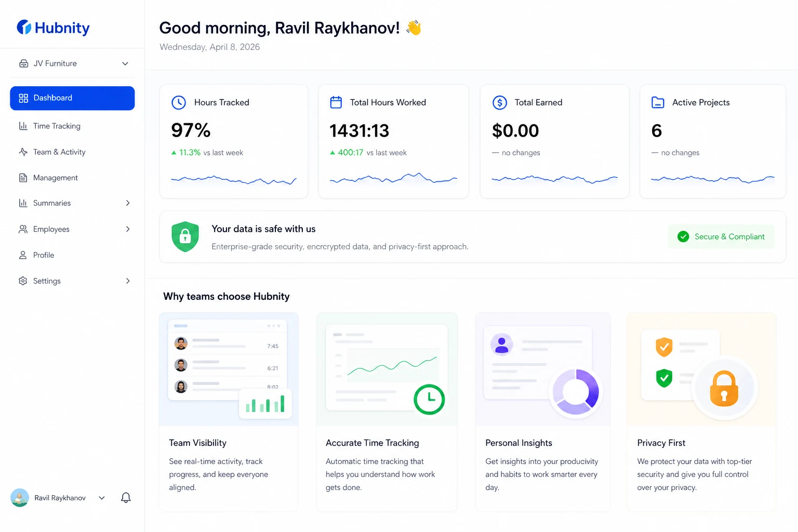Click Ravil Raykhanov's avatar picture
Screen dimensions: 798x532
20,498
